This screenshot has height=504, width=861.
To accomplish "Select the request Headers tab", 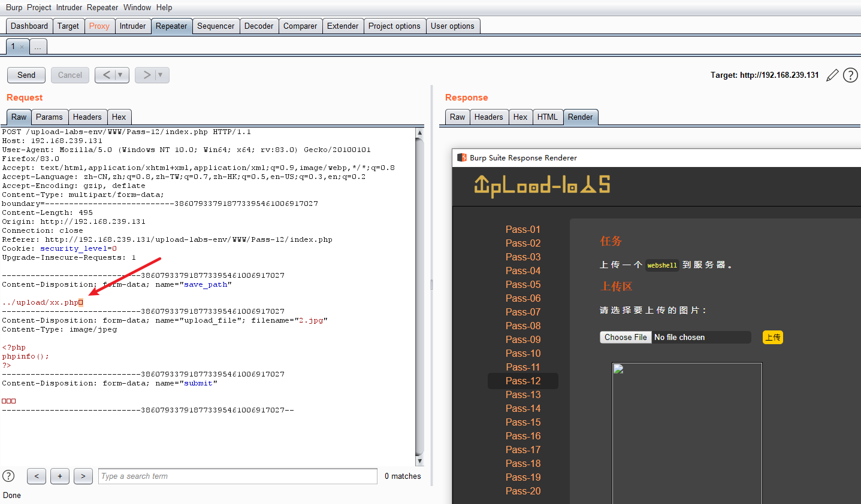I will coord(87,117).
